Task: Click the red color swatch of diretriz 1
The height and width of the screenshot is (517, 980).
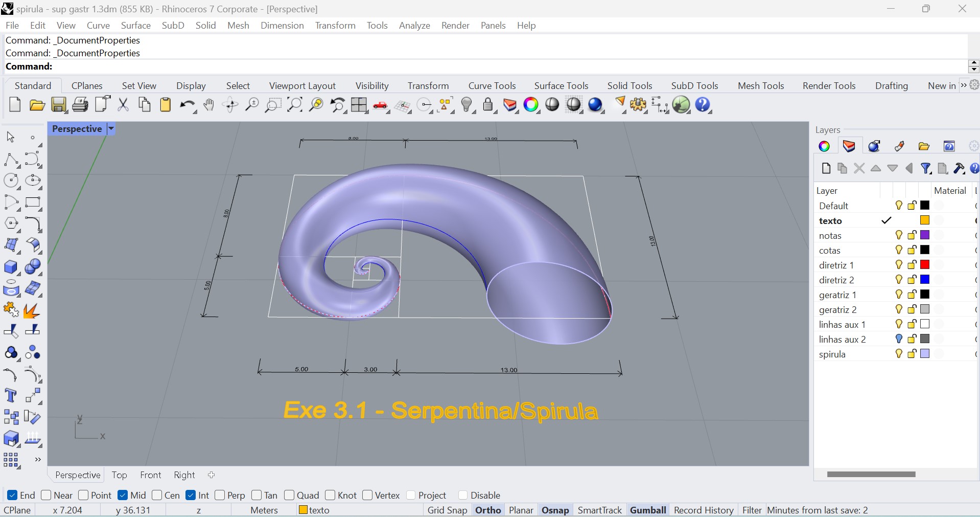Action: 925,265
